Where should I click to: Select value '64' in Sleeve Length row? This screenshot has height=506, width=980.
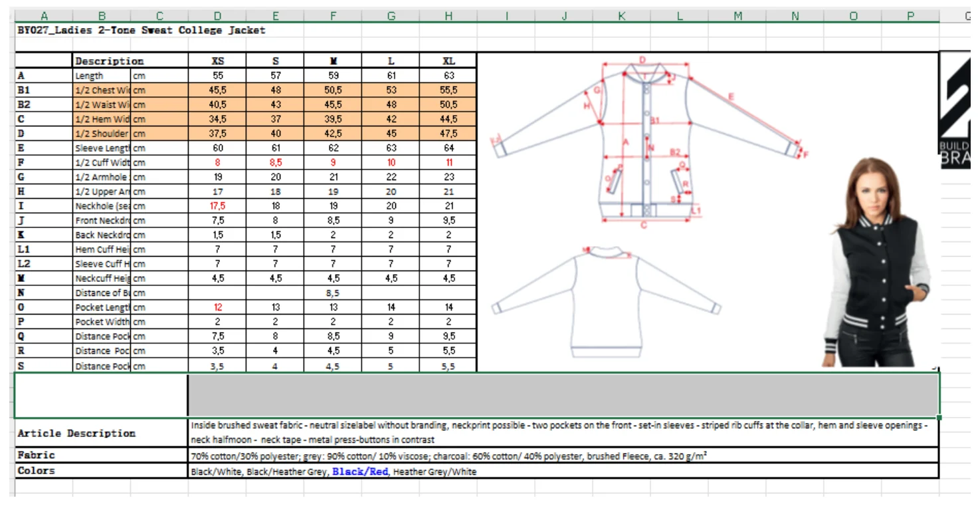pyautogui.click(x=448, y=148)
